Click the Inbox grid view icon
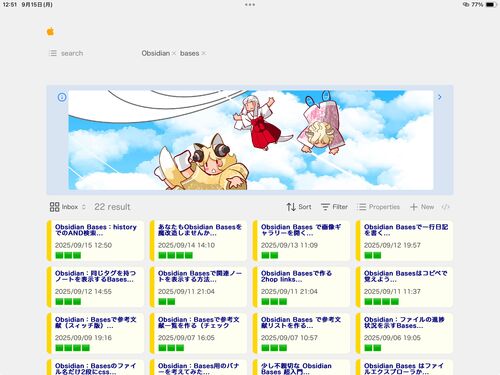 click(x=54, y=207)
